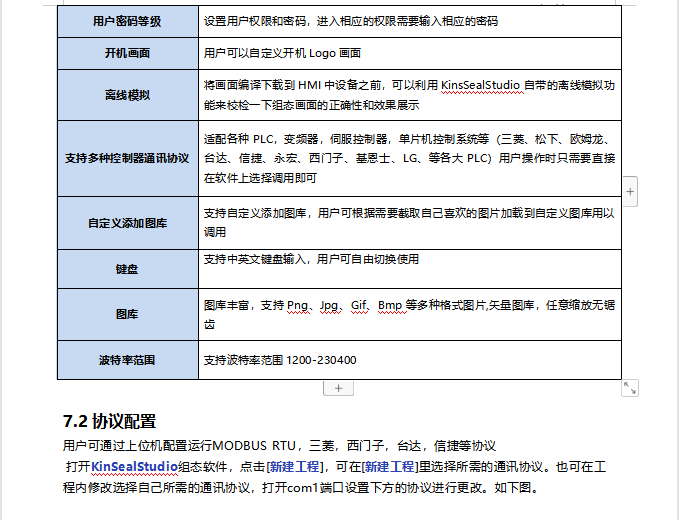
Task: Add table row with bottom plus button
Action: [x=338, y=388]
